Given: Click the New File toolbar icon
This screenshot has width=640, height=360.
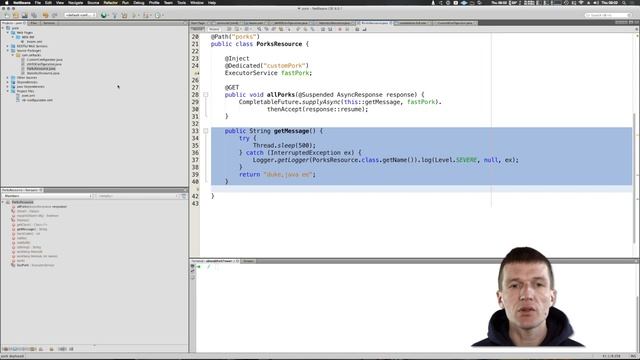Looking at the screenshot, I should (x=7, y=15).
